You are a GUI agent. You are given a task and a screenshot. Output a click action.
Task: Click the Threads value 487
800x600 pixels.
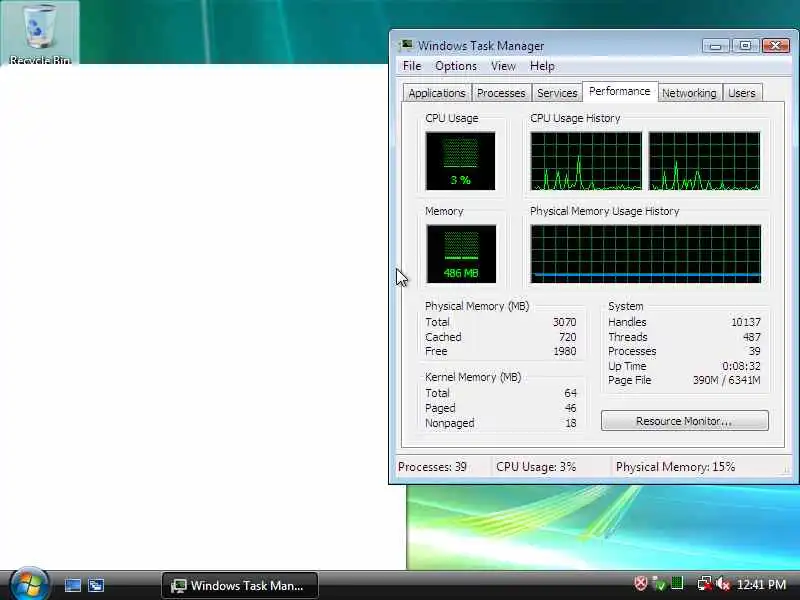[752, 337]
